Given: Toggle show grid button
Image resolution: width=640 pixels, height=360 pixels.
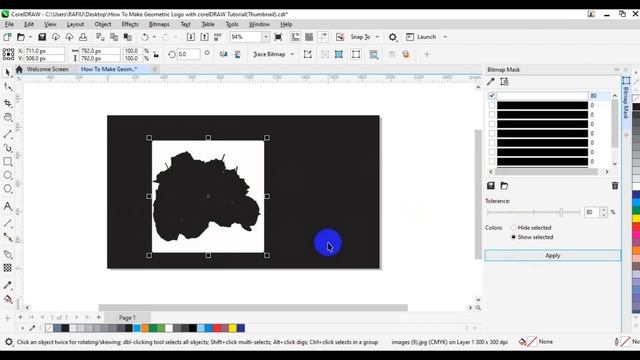Looking at the screenshot, I should [309, 37].
